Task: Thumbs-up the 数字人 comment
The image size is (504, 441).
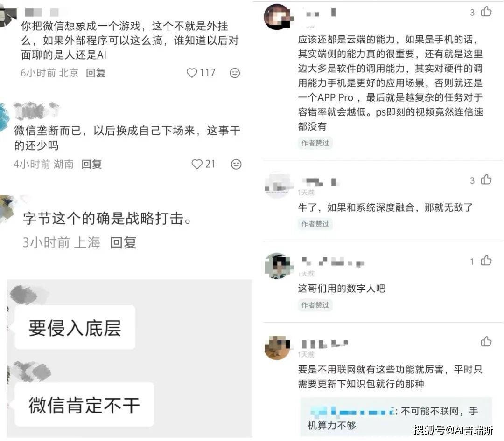Action: [486, 261]
